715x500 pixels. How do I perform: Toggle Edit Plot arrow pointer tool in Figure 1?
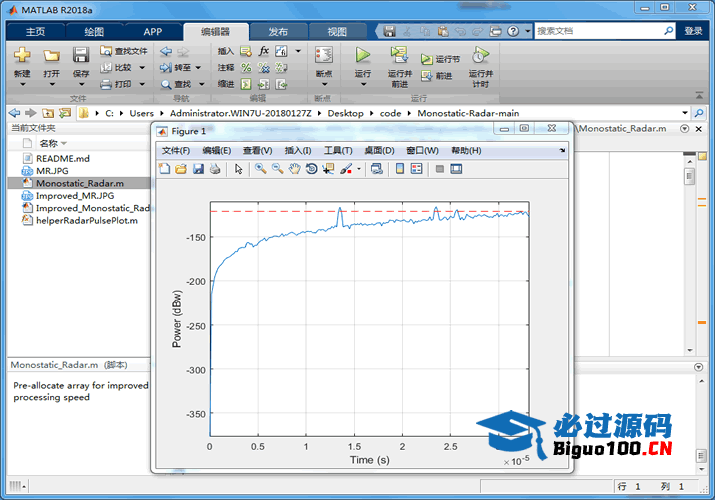pyautogui.click(x=238, y=169)
